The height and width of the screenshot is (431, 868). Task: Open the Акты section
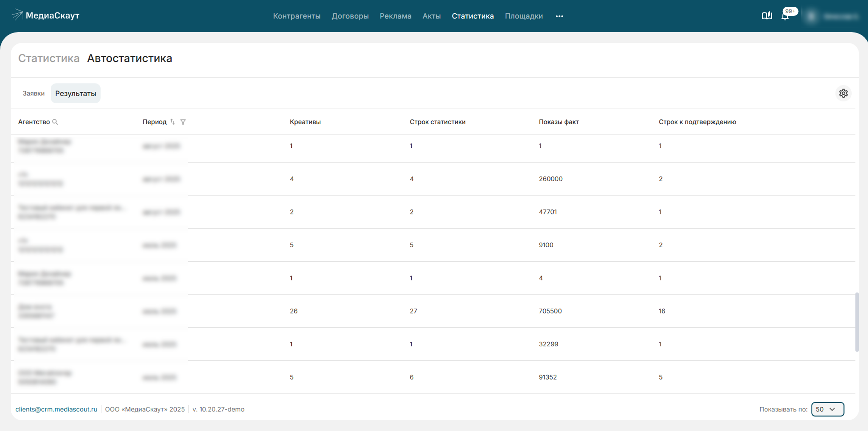point(431,16)
